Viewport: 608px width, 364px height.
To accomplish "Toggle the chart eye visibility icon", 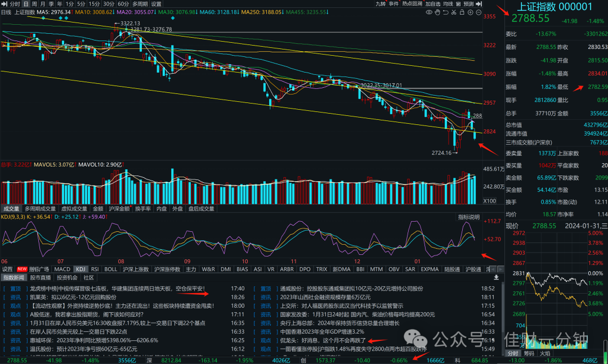I will click(x=429, y=12).
